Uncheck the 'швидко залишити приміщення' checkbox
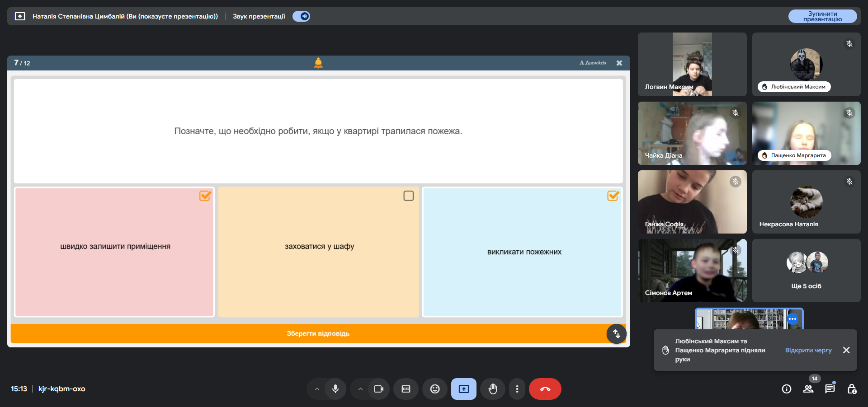The height and width of the screenshot is (407, 868). click(x=205, y=196)
